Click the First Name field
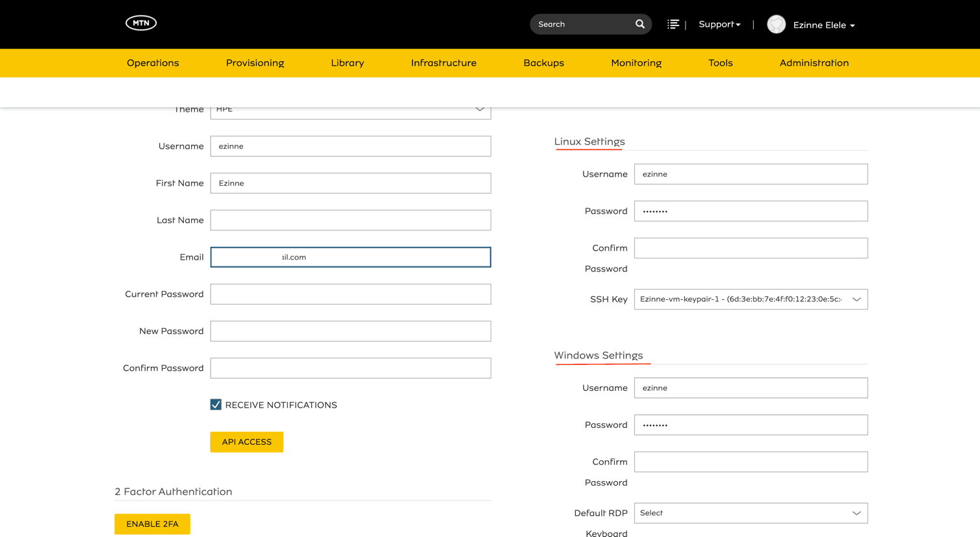The image size is (980, 537). click(350, 183)
